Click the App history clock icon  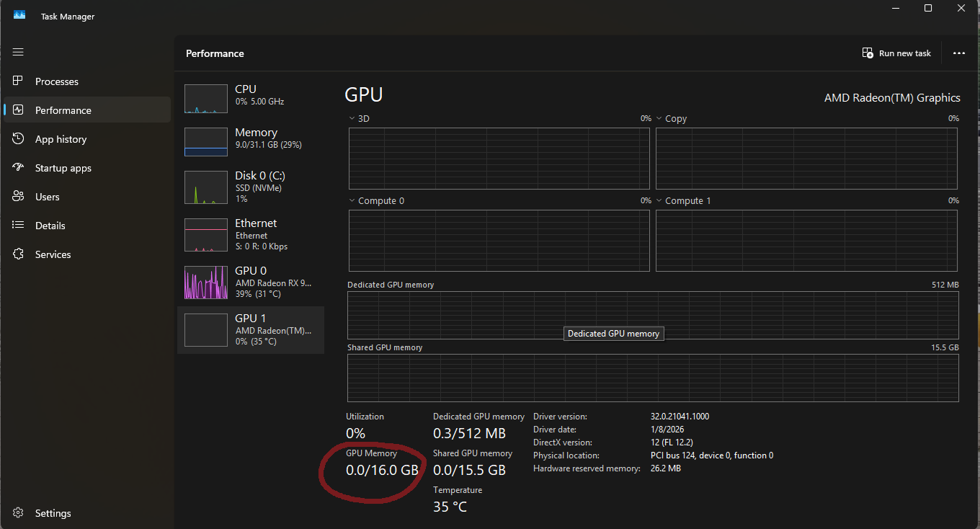(18, 139)
